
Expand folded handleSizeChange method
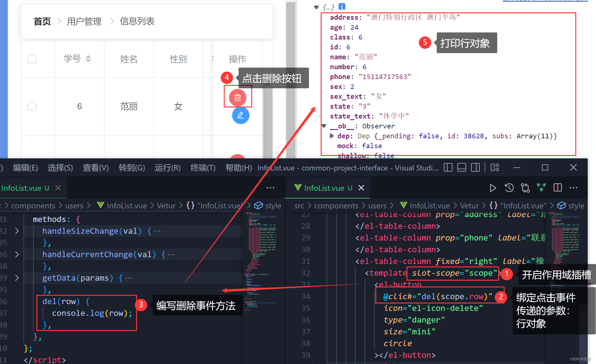(17, 231)
